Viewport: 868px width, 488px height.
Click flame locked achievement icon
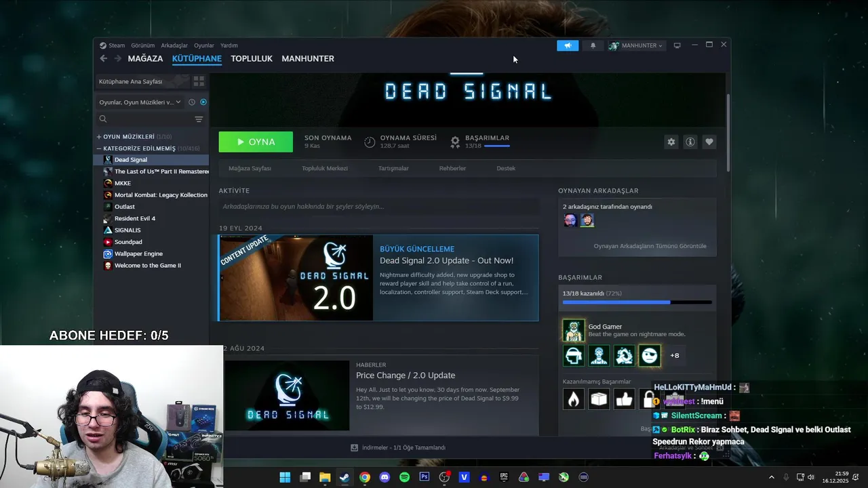pos(574,399)
